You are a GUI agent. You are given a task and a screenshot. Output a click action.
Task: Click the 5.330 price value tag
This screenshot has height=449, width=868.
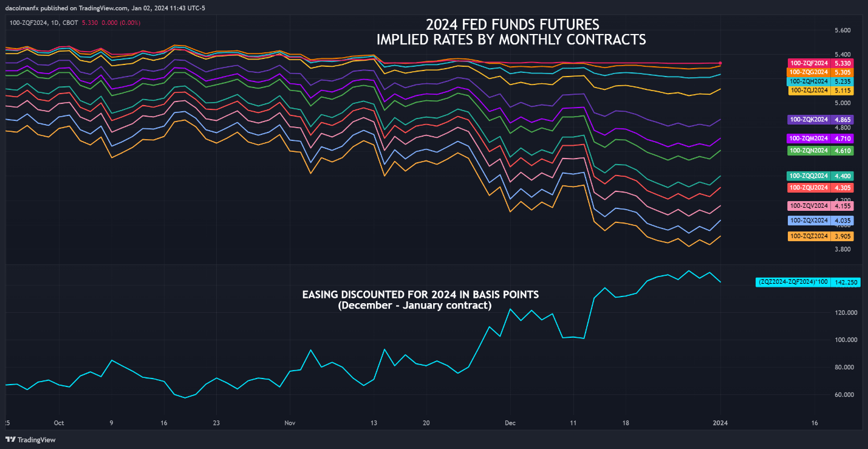click(843, 63)
